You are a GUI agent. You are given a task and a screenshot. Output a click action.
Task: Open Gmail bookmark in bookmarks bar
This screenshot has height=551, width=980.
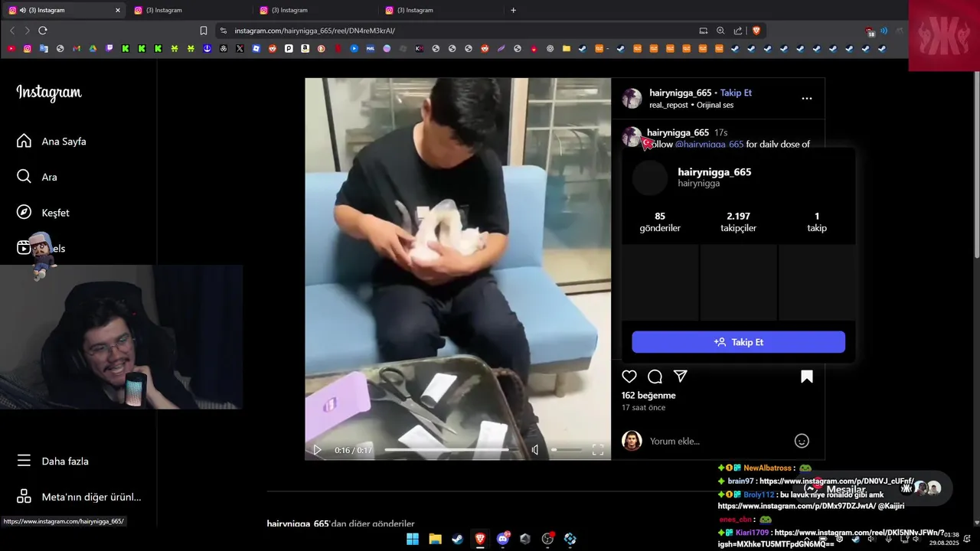77,48
